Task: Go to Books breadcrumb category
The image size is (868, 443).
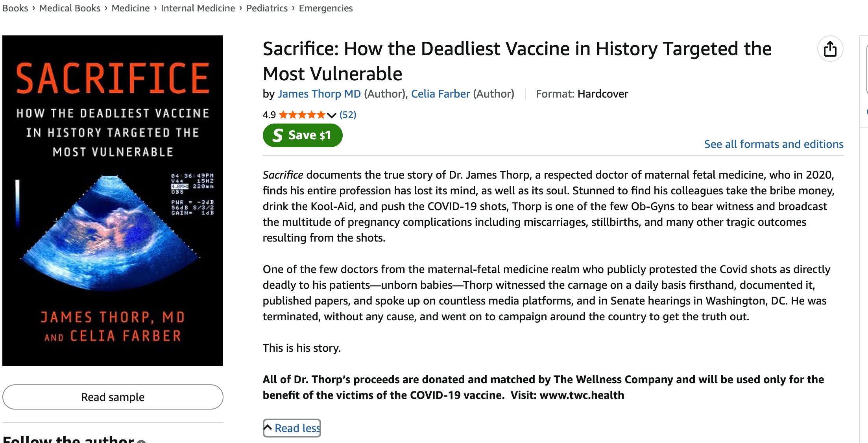Action: [x=15, y=8]
